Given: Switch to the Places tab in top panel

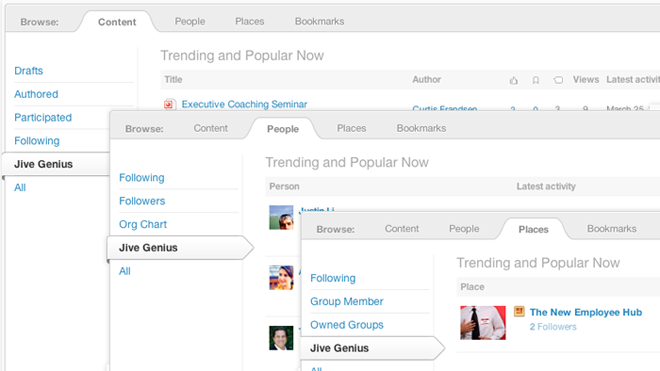Looking at the screenshot, I should [250, 21].
